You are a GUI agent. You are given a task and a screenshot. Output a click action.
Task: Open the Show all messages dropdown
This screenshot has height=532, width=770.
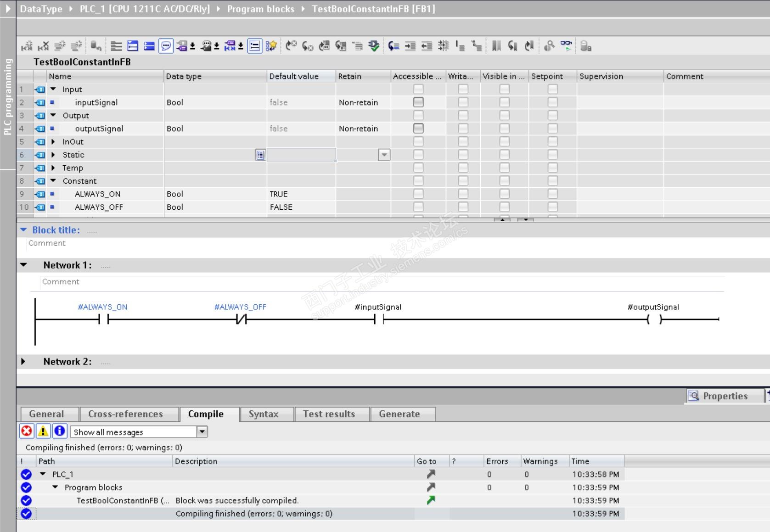(x=202, y=431)
